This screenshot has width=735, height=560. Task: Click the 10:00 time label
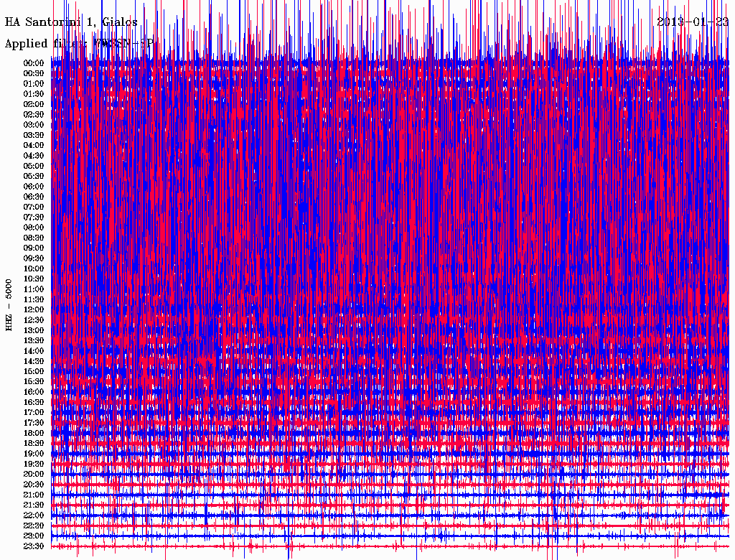[x=34, y=269]
